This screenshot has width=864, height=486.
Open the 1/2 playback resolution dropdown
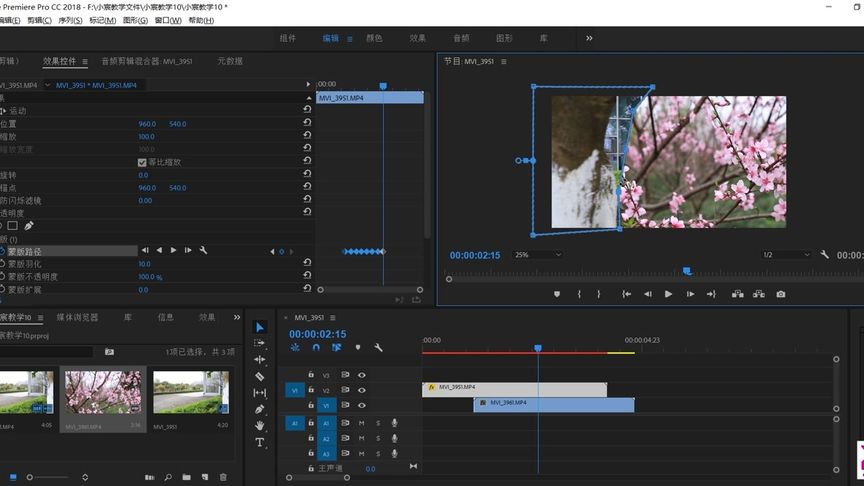tap(784, 255)
